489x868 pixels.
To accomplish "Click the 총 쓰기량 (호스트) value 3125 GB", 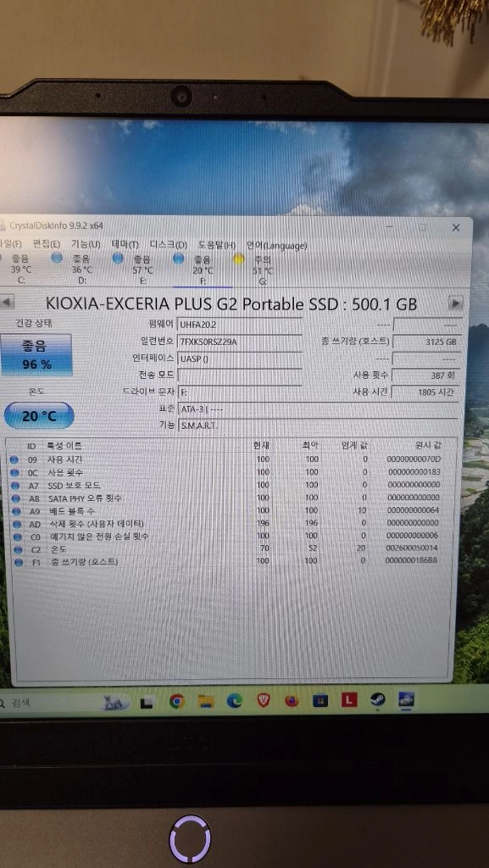I will click(x=426, y=342).
